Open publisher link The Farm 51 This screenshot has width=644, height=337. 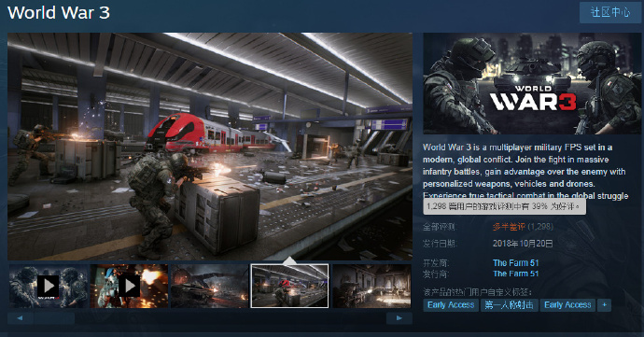[515, 274]
